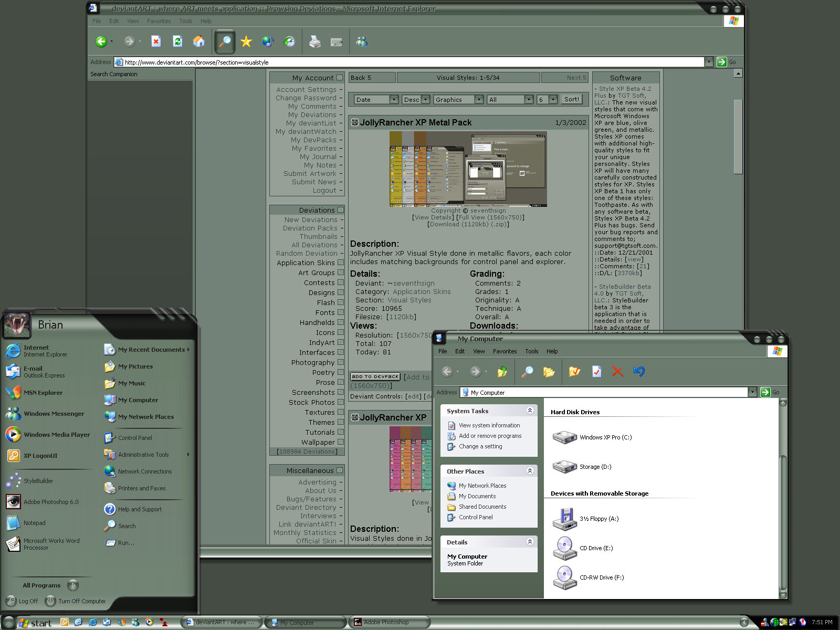The width and height of the screenshot is (840, 630).
Task: Click the Up folder button in My Computer
Action: (x=502, y=372)
